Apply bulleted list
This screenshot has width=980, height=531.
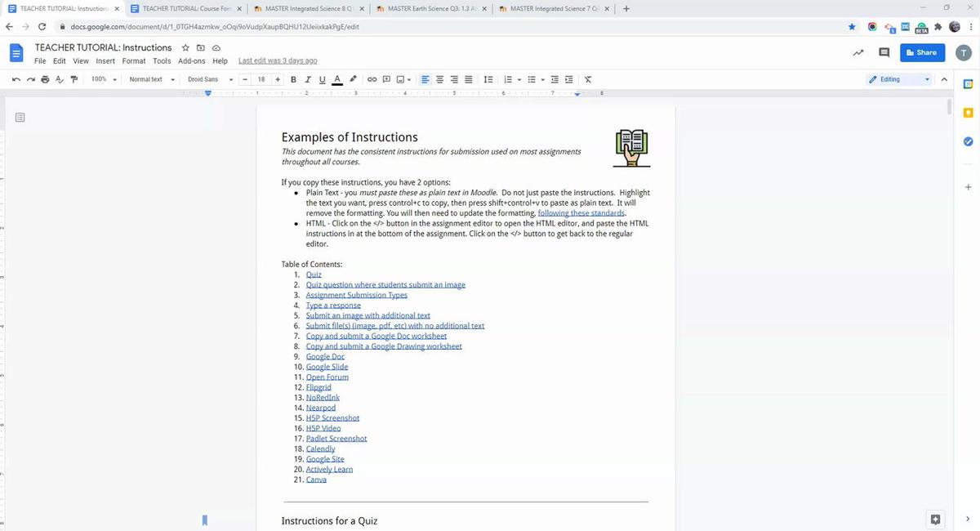(x=531, y=79)
